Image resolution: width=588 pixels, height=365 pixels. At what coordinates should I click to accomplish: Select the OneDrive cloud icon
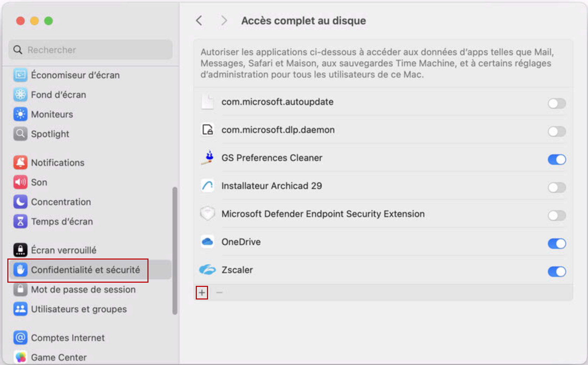pyautogui.click(x=207, y=242)
